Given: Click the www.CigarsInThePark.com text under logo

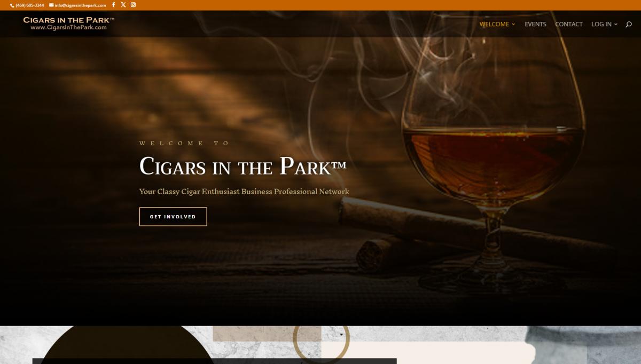Looking at the screenshot, I should (x=69, y=27).
